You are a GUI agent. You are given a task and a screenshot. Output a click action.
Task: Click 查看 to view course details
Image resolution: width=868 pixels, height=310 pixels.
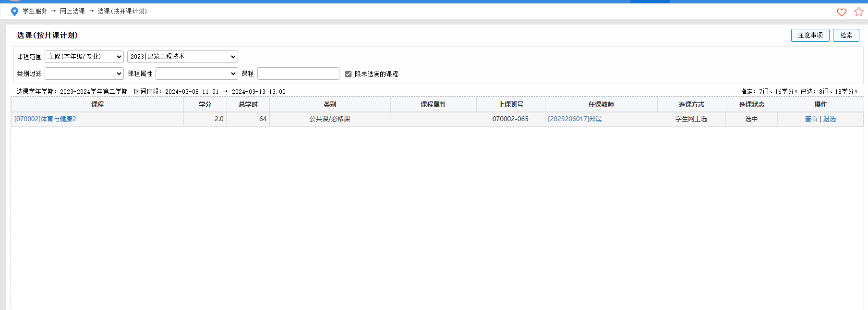[x=811, y=119]
